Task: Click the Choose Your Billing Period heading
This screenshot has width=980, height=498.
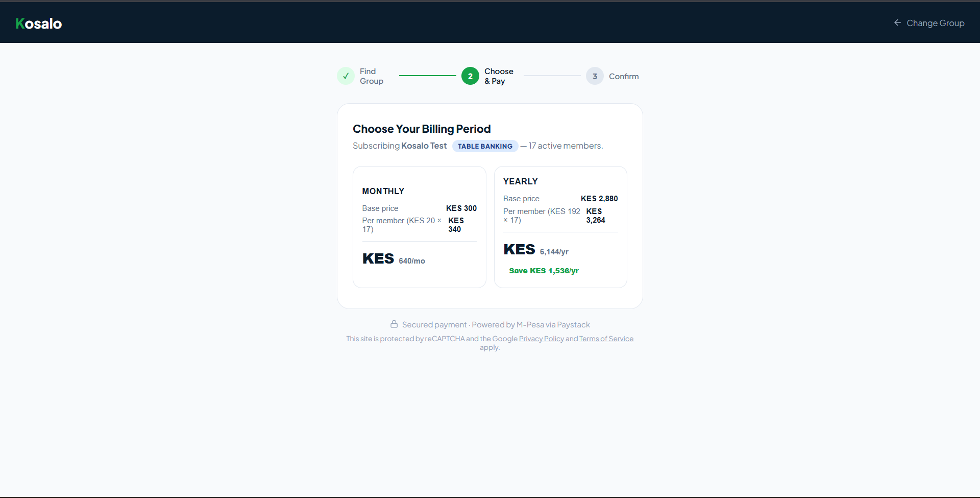Action: (422, 129)
